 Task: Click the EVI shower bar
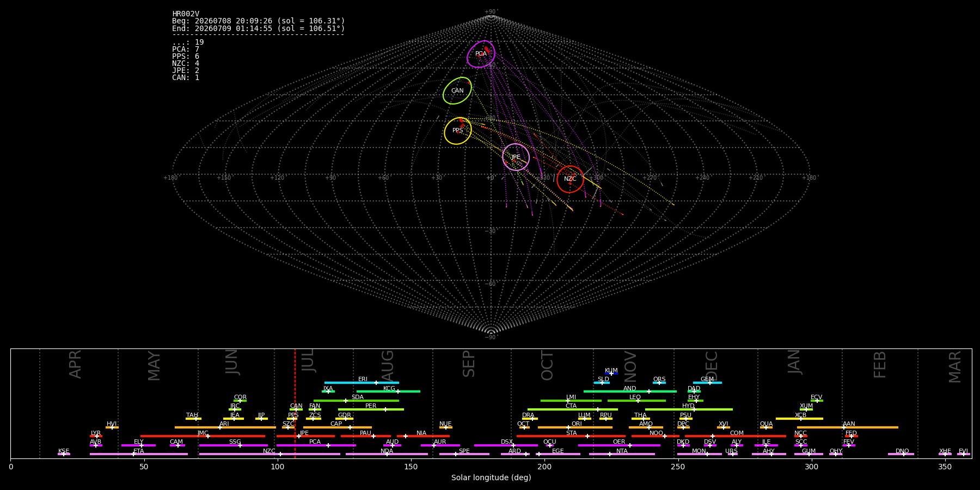[x=964, y=454]
